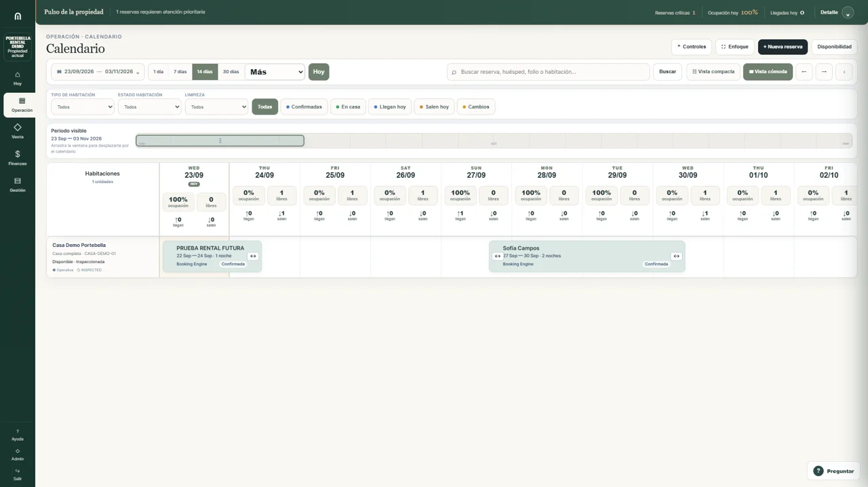This screenshot has width=868, height=487.
Task: Click the reservation search input field
Action: [548, 72]
